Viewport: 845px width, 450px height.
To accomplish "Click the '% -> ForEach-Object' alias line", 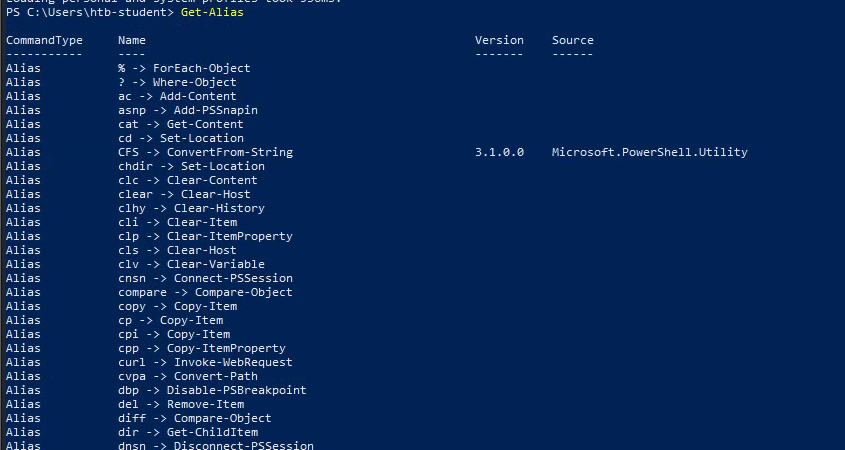I will tap(184, 68).
